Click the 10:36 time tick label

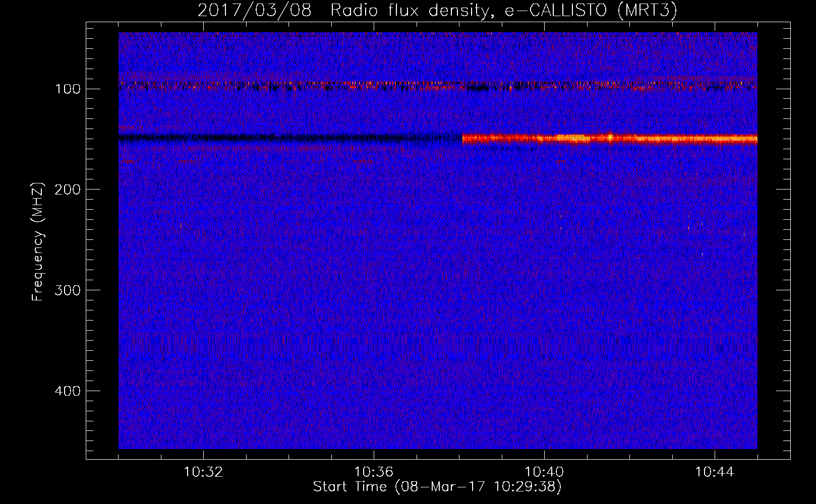click(x=374, y=472)
